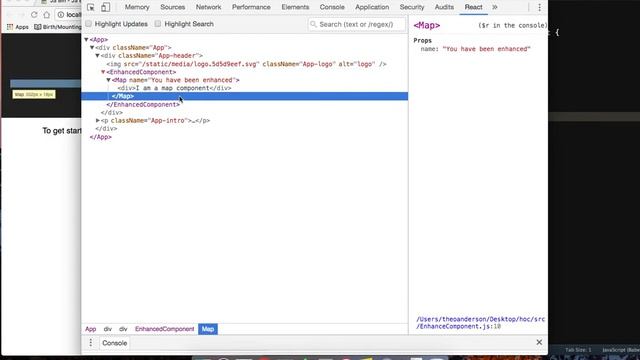Screen dimensions: 640x360
Task: Enable the Highlight Updates checkbox
Action: pos(89,24)
